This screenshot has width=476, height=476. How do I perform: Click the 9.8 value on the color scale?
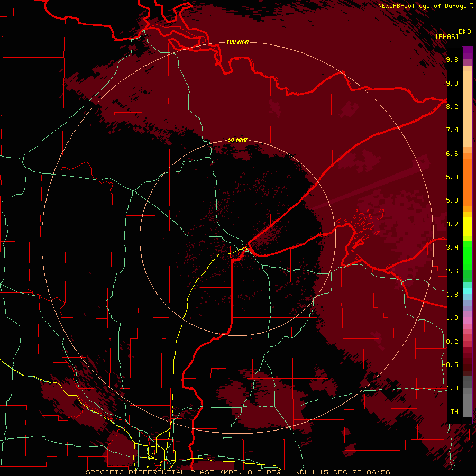click(452, 60)
